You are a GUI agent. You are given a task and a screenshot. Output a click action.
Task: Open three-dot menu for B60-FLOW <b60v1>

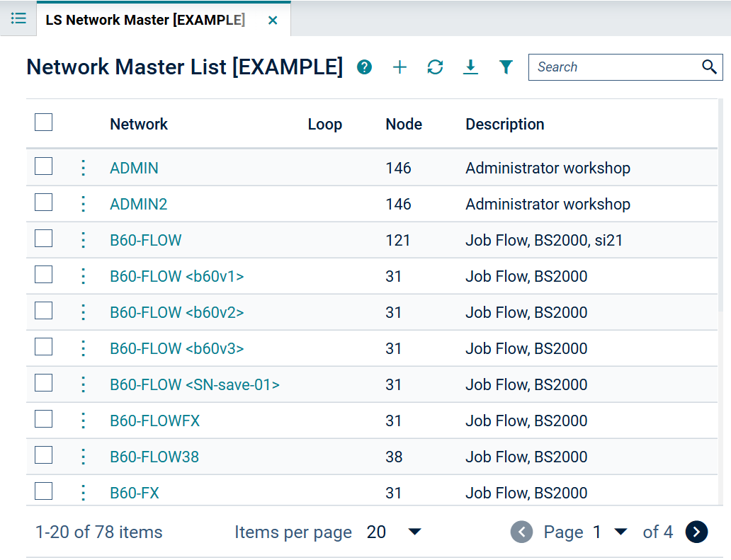(x=83, y=276)
